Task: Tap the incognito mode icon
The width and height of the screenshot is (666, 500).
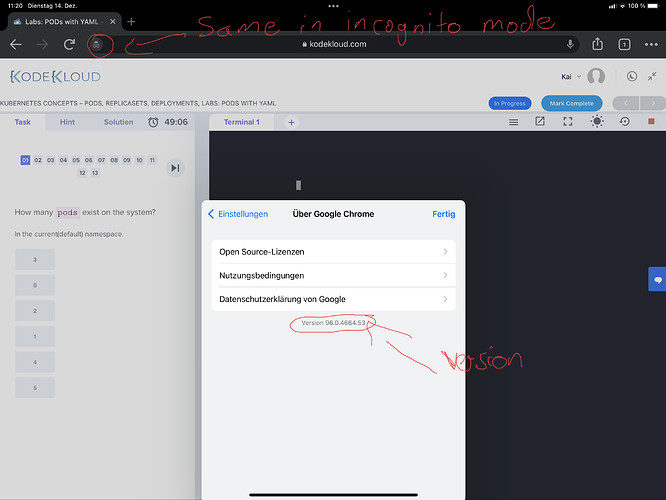Action: point(97,44)
